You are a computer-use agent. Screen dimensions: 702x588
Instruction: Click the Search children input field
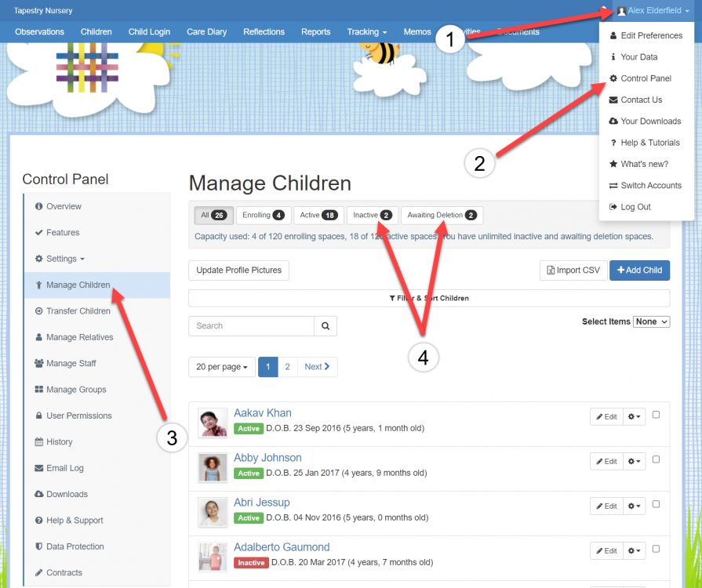tap(252, 326)
